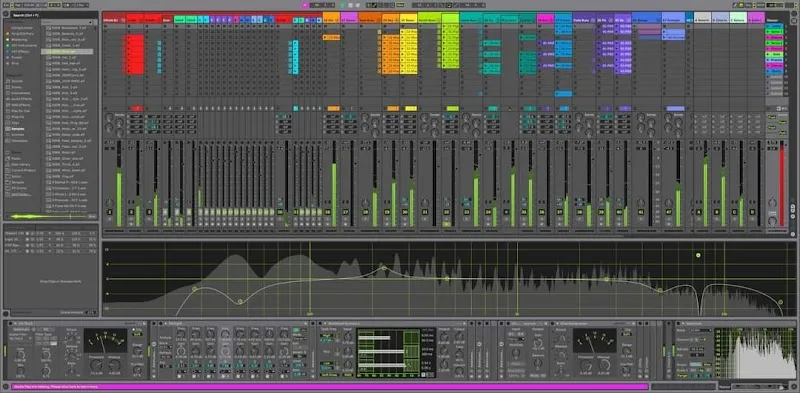The image size is (800, 393).
Task: Select the lime green highlighted track header
Action: point(450,19)
